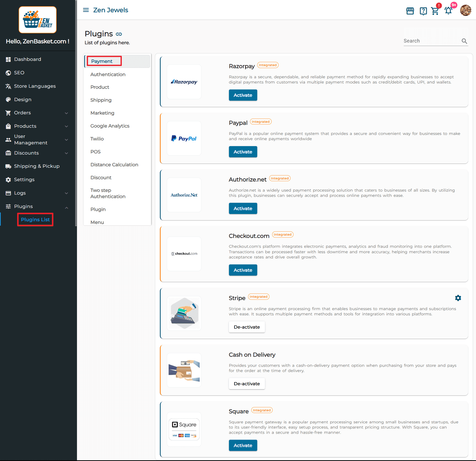Activate the Paypal plugin
Screen dimensions: 476x461
[243, 152]
